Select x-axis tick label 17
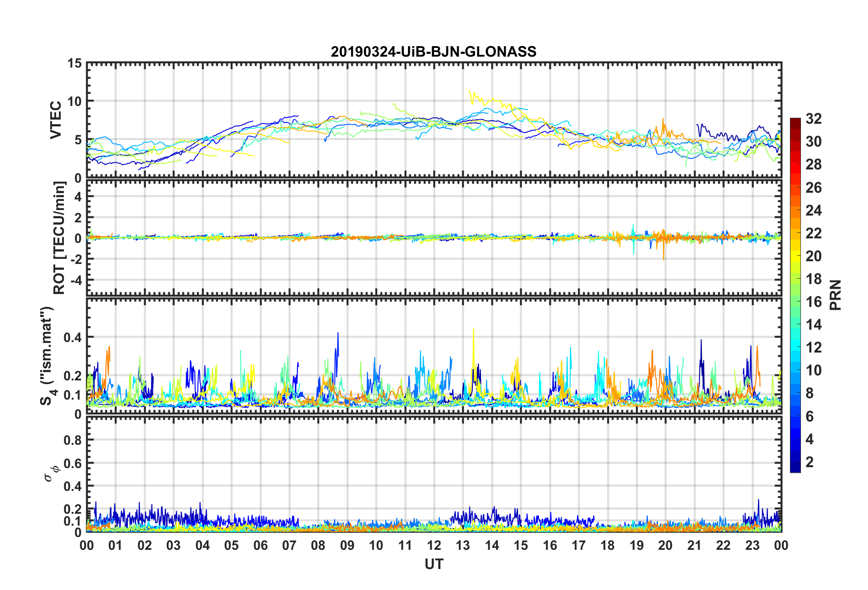 [579, 545]
